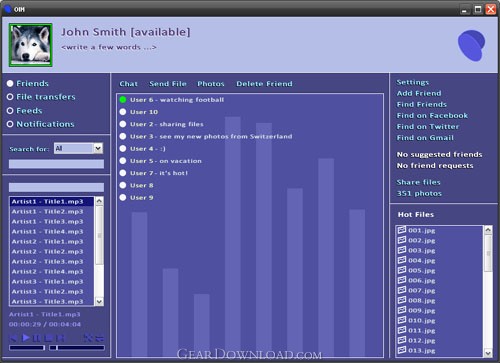Click the blue OIM logo in the header
This screenshot has width=500, height=363.
point(471,46)
